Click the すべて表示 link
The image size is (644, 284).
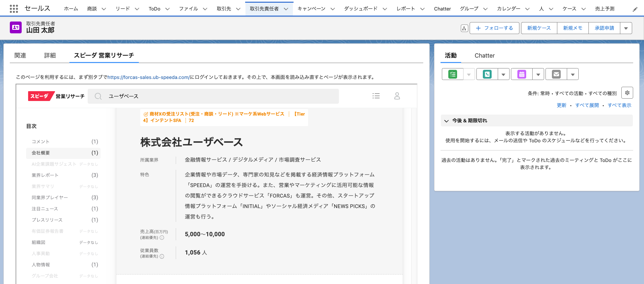(x=619, y=105)
